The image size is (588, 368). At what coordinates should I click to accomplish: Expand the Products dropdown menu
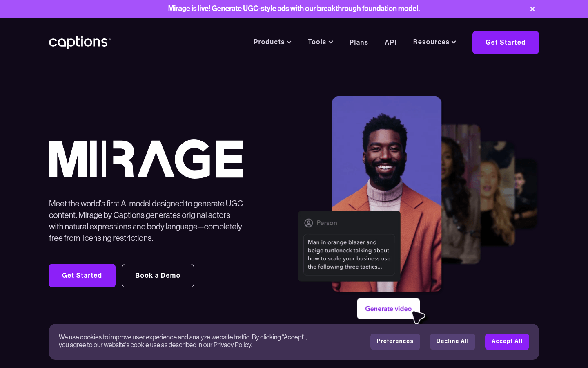click(x=272, y=42)
